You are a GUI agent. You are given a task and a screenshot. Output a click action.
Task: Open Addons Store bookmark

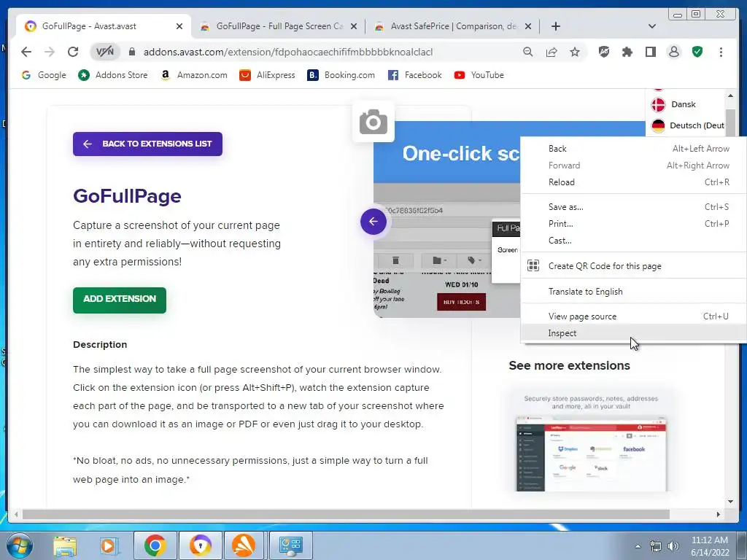pos(113,75)
